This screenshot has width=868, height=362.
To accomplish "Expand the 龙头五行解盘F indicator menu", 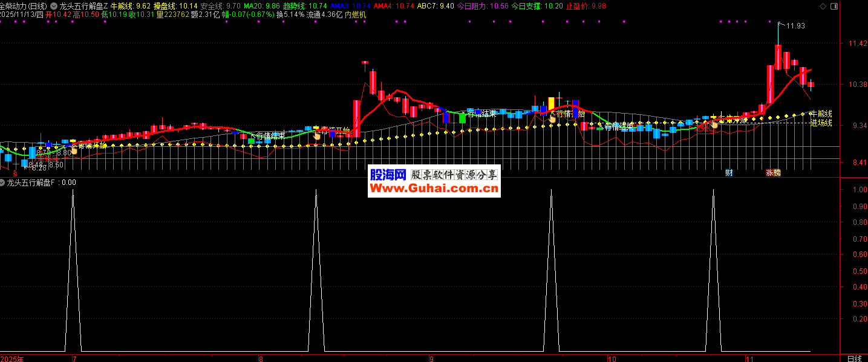I will click(3, 182).
